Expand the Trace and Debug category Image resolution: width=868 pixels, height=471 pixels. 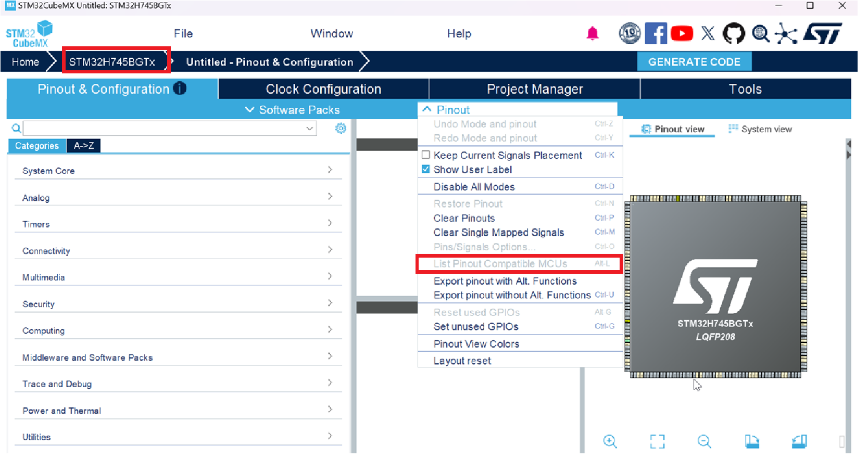178,384
